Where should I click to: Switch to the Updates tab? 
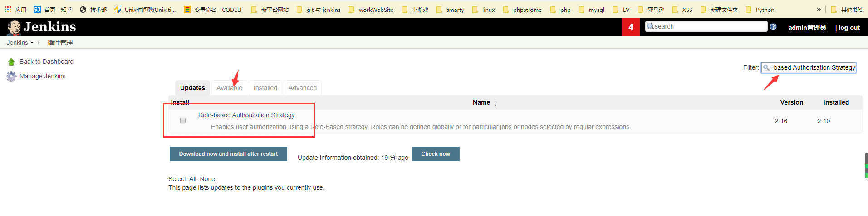point(192,88)
